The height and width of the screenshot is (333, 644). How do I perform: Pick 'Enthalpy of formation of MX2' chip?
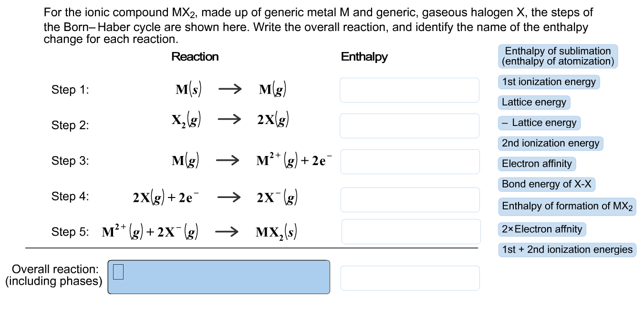pos(567,206)
